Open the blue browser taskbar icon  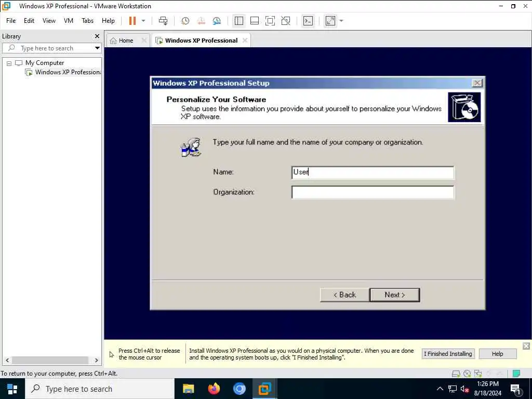[239, 389]
